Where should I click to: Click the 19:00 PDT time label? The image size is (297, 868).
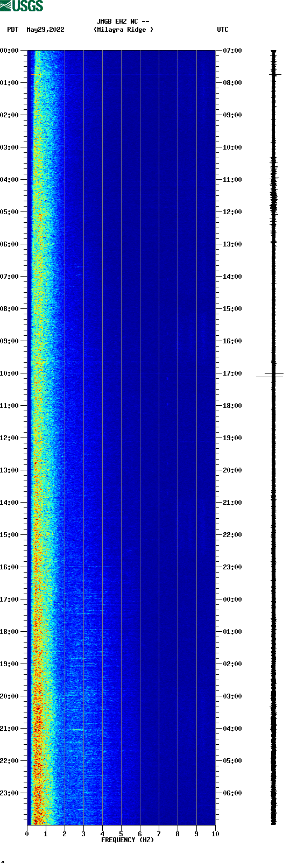coord(10,664)
